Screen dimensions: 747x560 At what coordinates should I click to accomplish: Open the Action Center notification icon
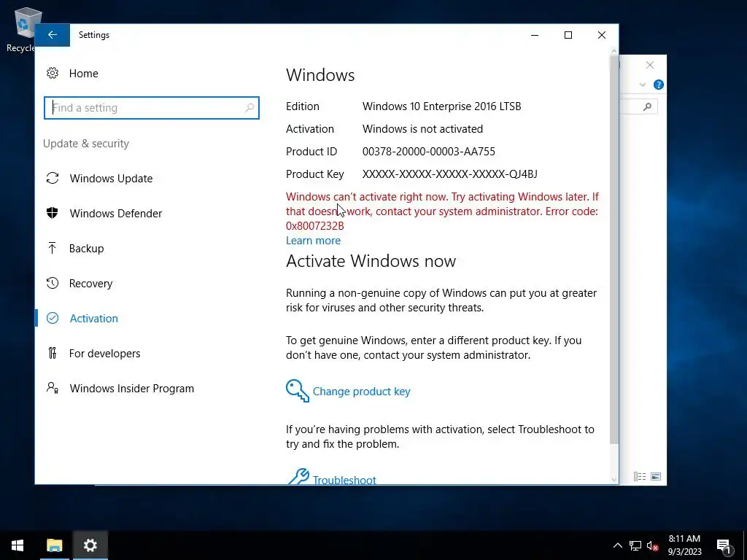click(x=724, y=545)
